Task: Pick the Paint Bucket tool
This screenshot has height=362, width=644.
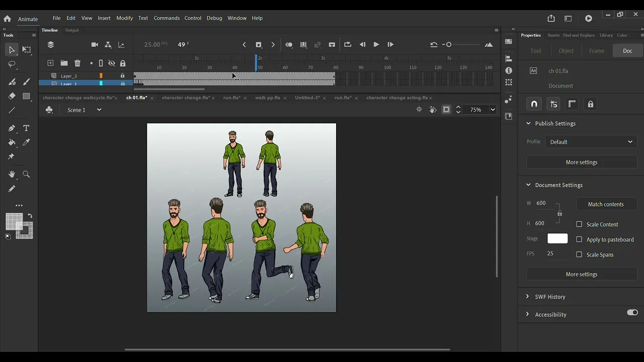Action: [12, 142]
